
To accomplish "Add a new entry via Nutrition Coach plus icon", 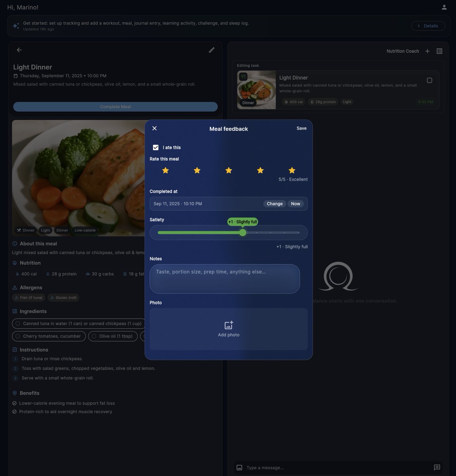I will pos(427,51).
